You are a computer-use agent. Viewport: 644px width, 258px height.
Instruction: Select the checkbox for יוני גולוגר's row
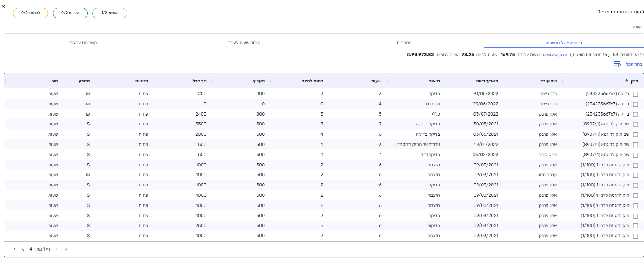point(635,155)
